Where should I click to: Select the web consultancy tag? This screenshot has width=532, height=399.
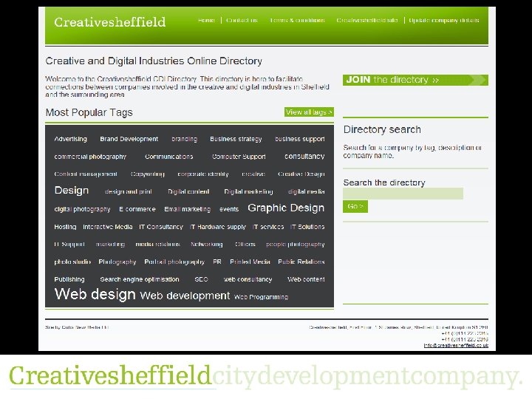click(248, 279)
